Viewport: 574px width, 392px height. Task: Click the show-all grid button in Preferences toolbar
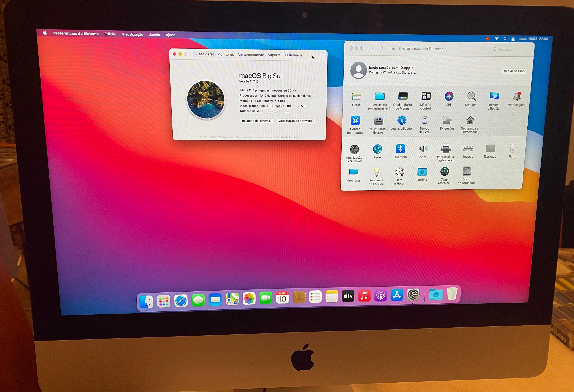tap(393, 48)
